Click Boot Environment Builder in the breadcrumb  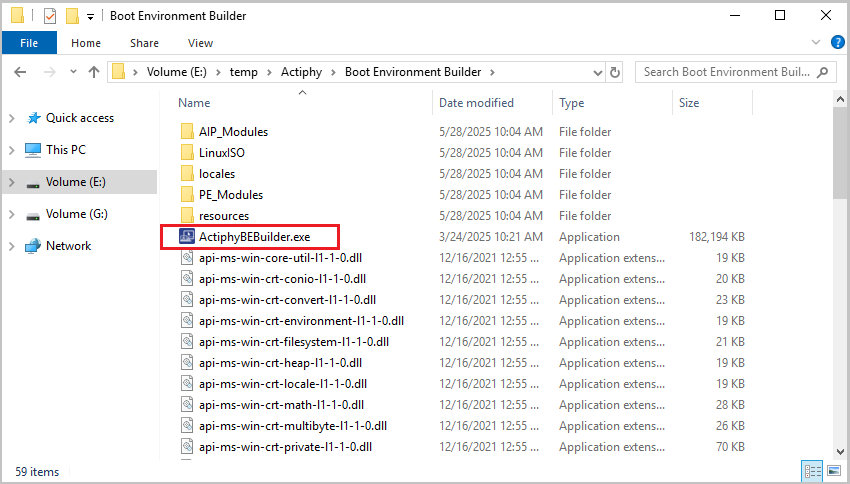pos(413,72)
